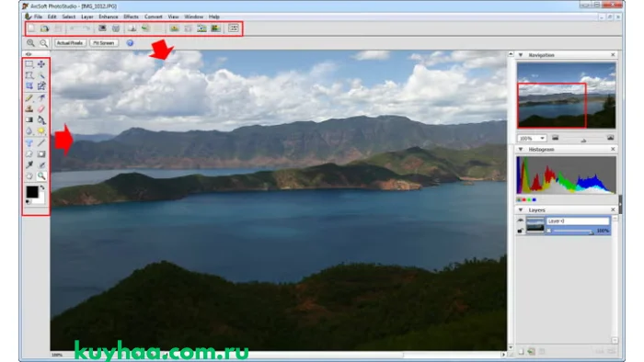Open the Edit menu
Screen dimensions: 644x362
pyautogui.click(x=52, y=17)
